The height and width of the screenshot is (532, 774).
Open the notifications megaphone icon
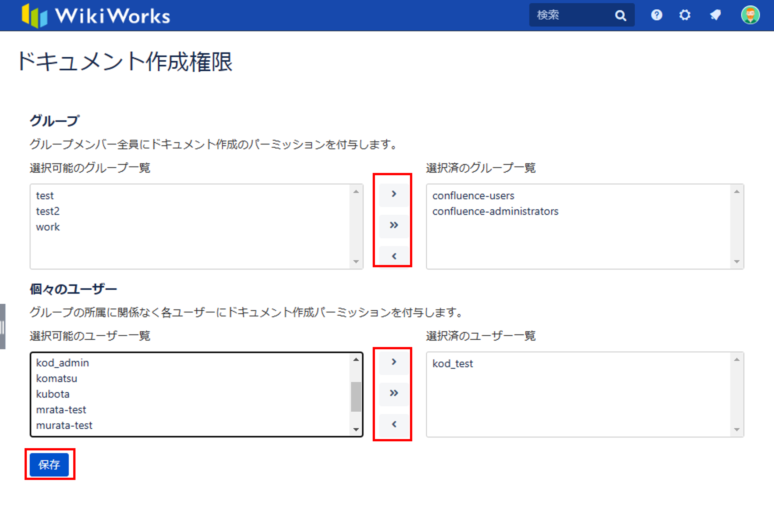[715, 15]
